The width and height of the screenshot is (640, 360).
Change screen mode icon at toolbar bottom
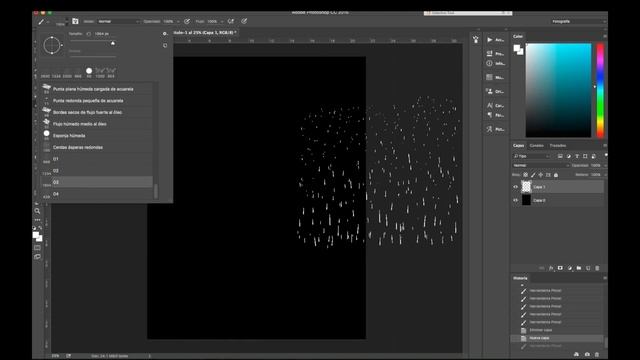(37, 257)
